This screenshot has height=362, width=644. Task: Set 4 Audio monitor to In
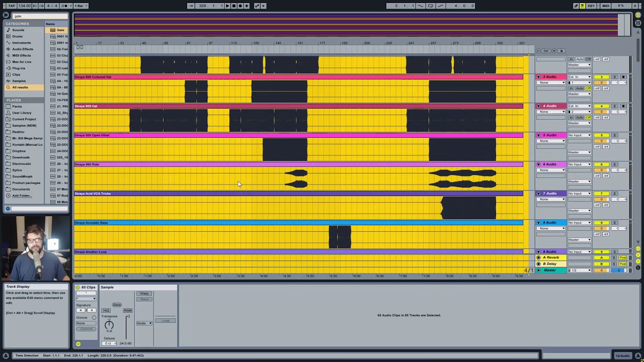[571, 118]
